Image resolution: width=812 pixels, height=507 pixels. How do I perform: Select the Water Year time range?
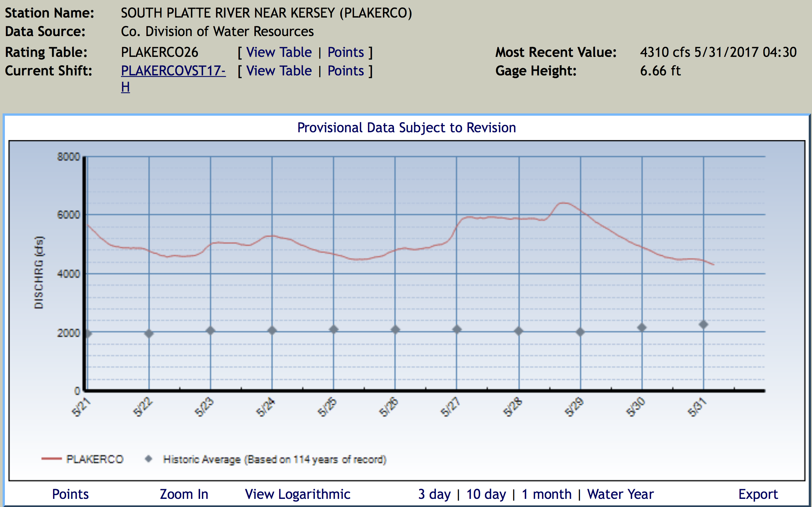point(620,494)
